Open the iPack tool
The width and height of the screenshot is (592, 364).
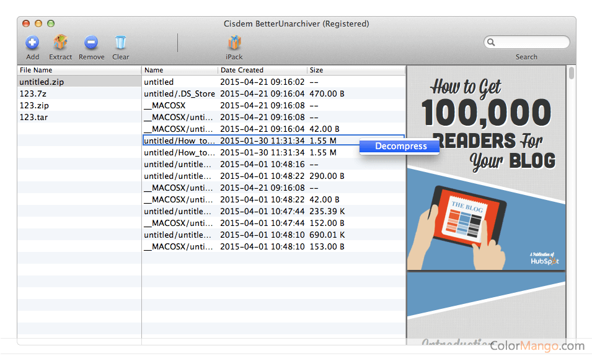(234, 43)
